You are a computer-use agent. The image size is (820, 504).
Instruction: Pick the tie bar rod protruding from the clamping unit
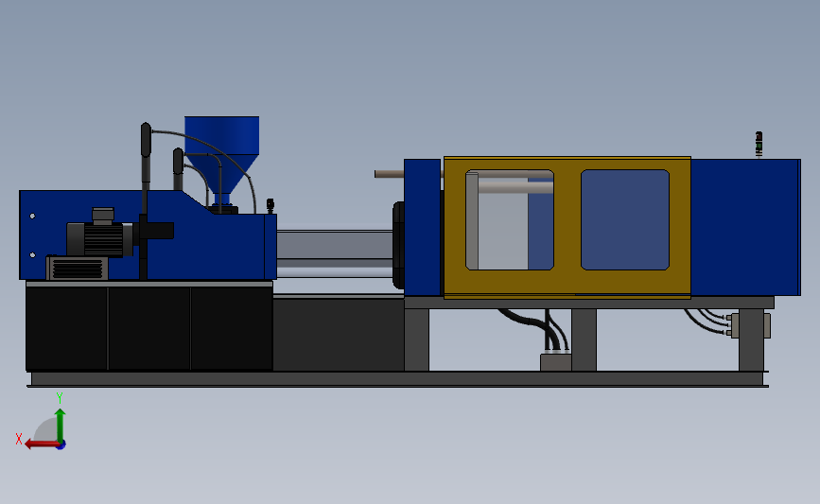(x=389, y=174)
